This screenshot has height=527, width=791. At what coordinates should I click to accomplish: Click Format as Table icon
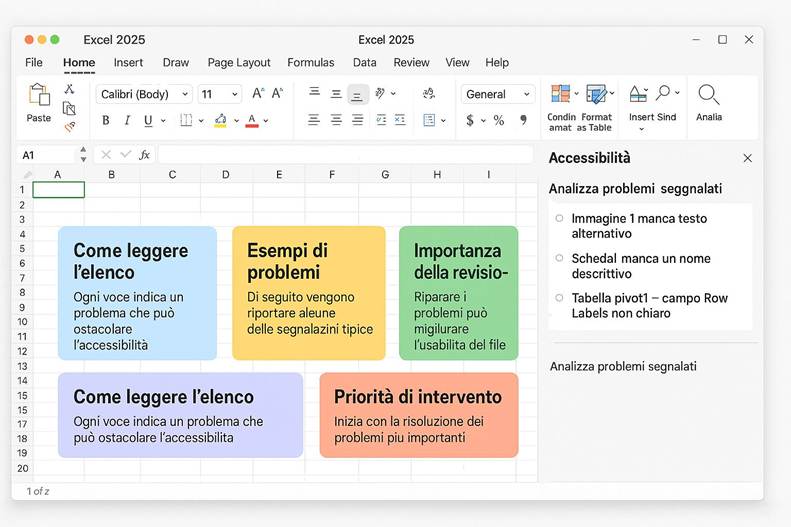pyautogui.click(x=596, y=94)
